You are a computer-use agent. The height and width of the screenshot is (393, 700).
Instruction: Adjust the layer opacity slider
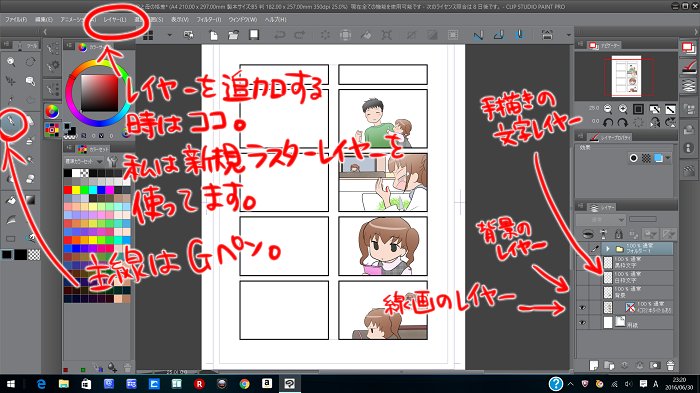[x=643, y=219]
